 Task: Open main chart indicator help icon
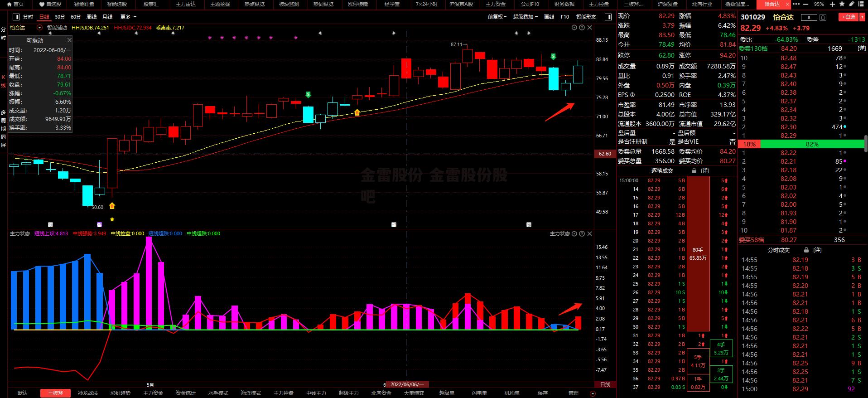(x=582, y=28)
